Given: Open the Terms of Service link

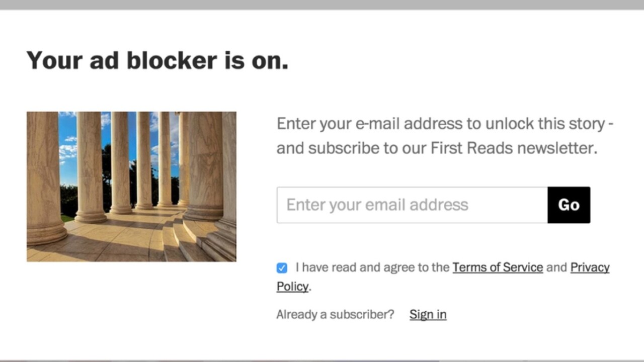Looking at the screenshot, I should tap(497, 267).
